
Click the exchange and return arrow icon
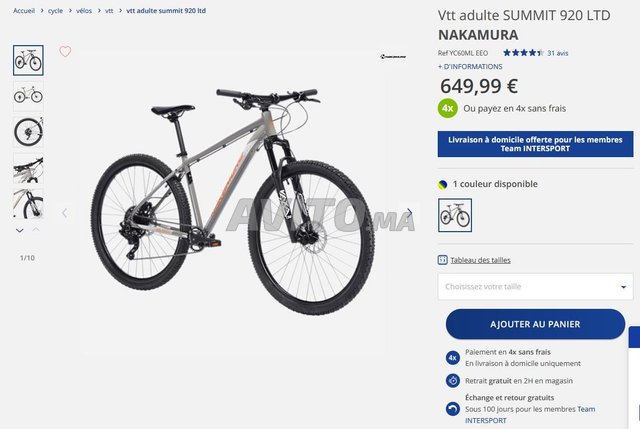click(x=453, y=409)
